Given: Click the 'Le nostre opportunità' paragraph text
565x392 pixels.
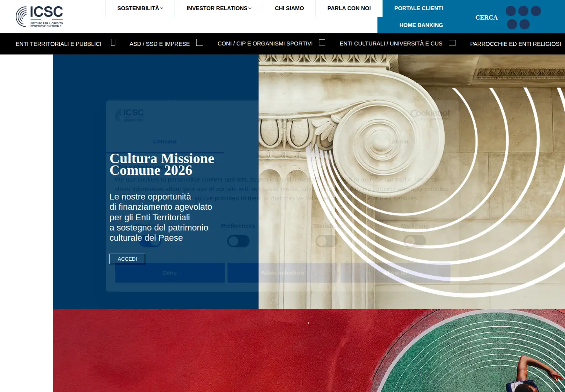Looking at the screenshot, I should [x=161, y=217].
